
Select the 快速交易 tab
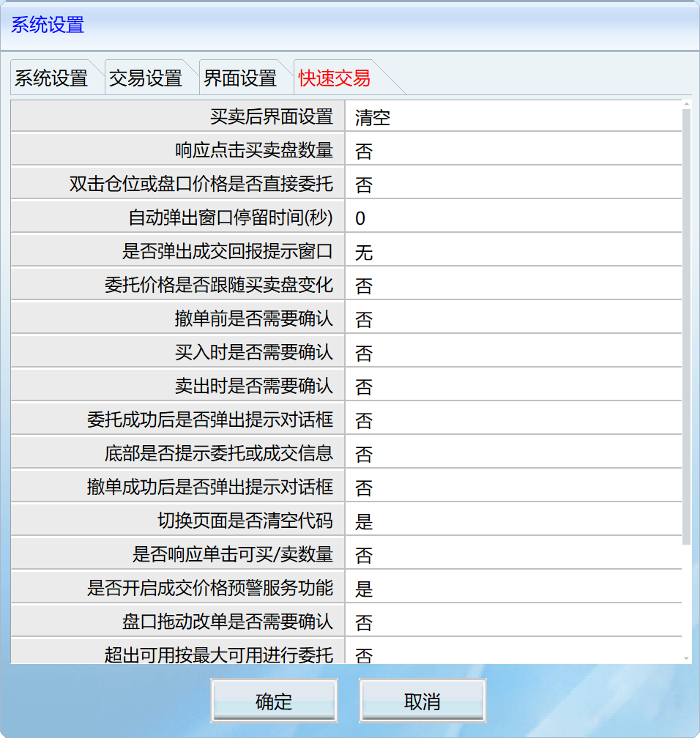tap(335, 78)
